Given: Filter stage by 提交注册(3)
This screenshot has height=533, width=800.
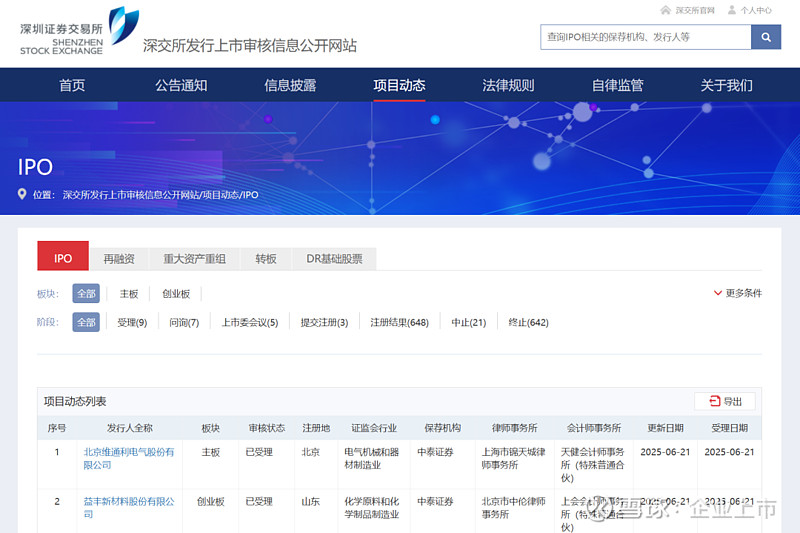Looking at the screenshot, I should (x=324, y=322).
